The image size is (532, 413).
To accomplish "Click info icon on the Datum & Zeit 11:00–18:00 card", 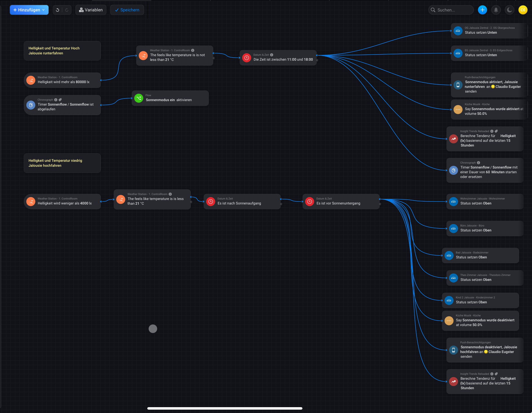I will (272, 55).
